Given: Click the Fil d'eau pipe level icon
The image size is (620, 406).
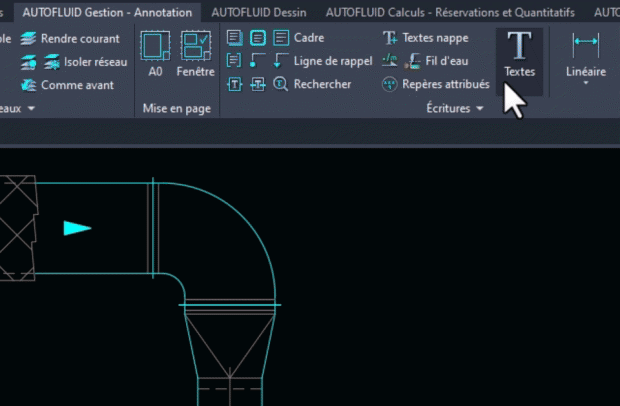Looking at the screenshot, I should pos(412,61).
